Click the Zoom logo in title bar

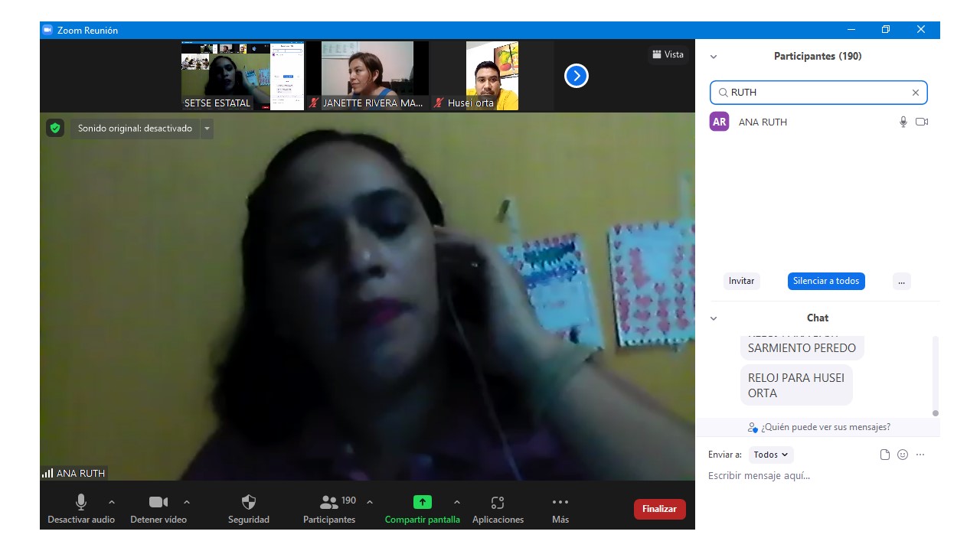[47, 30]
